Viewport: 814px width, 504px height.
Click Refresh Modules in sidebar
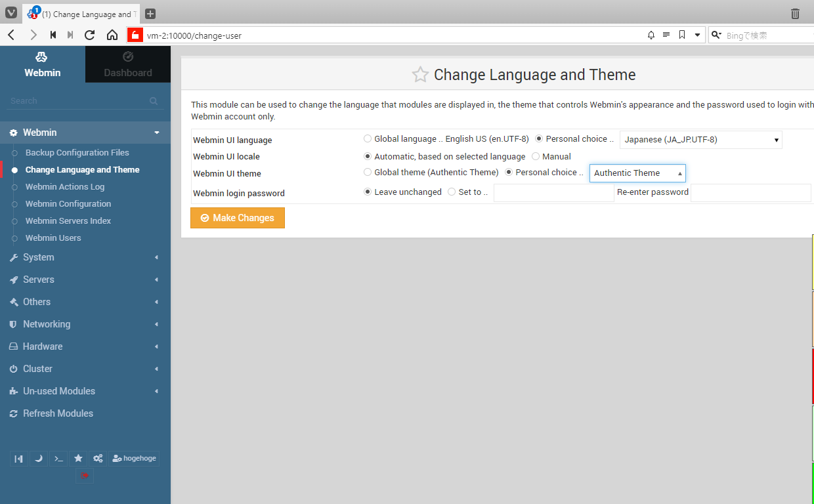click(x=58, y=413)
